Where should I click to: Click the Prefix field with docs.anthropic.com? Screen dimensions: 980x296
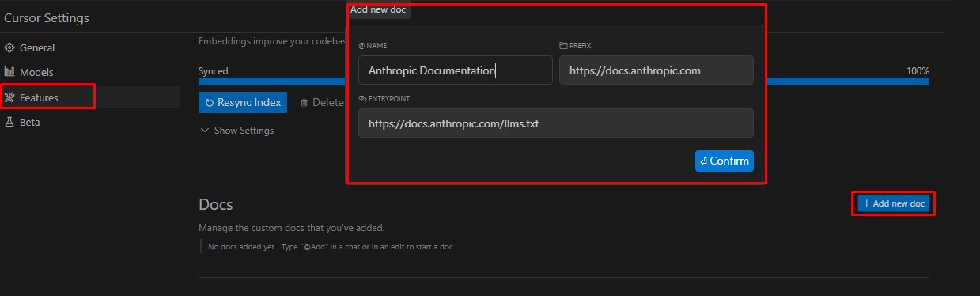point(656,70)
